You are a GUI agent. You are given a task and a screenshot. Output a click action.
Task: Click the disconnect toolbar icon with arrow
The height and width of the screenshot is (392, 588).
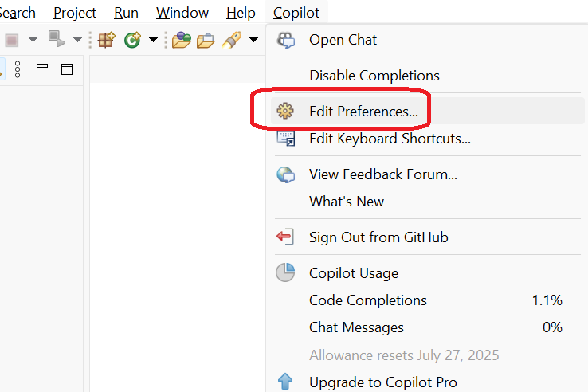57,39
